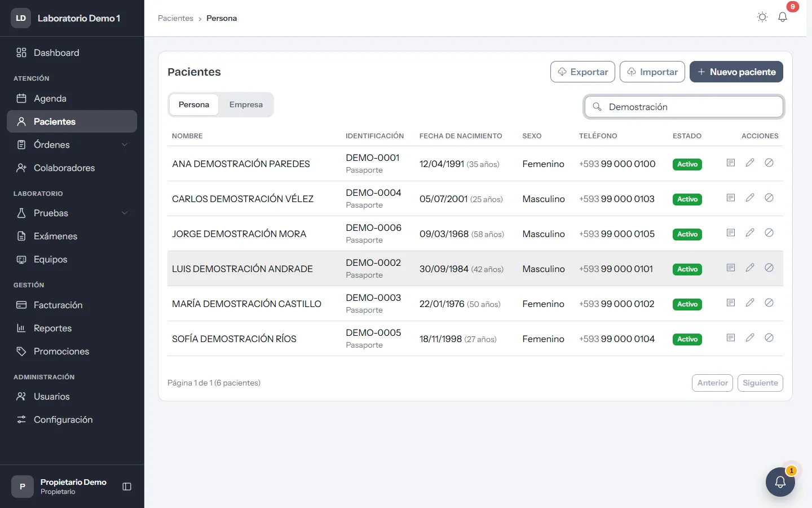
Task: View details of Ana Demostración Paredes
Action: click(x=731, y=163)
